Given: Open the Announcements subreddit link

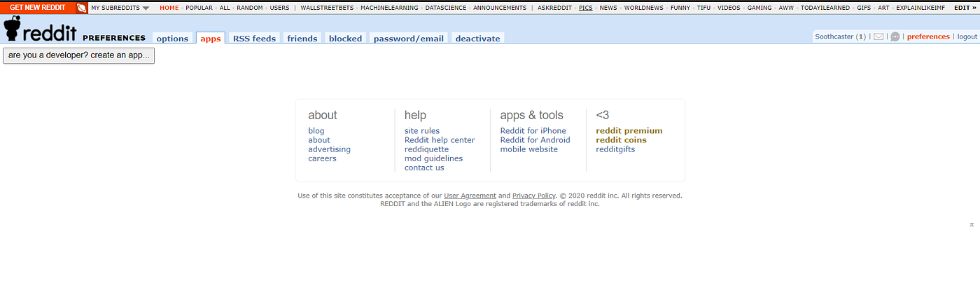Looking at the screenshot, I should (500, 8).
